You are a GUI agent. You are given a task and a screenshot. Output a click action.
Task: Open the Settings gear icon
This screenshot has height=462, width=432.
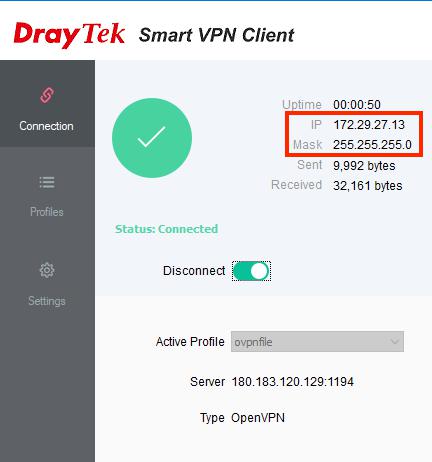pyautogui.click(x=47, y=270)
